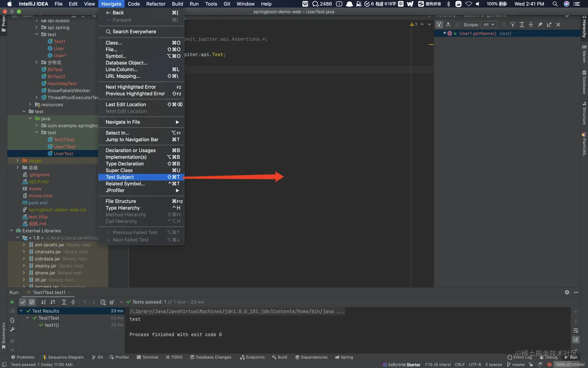Click the master Git branch widget

(x=516, y=365)
